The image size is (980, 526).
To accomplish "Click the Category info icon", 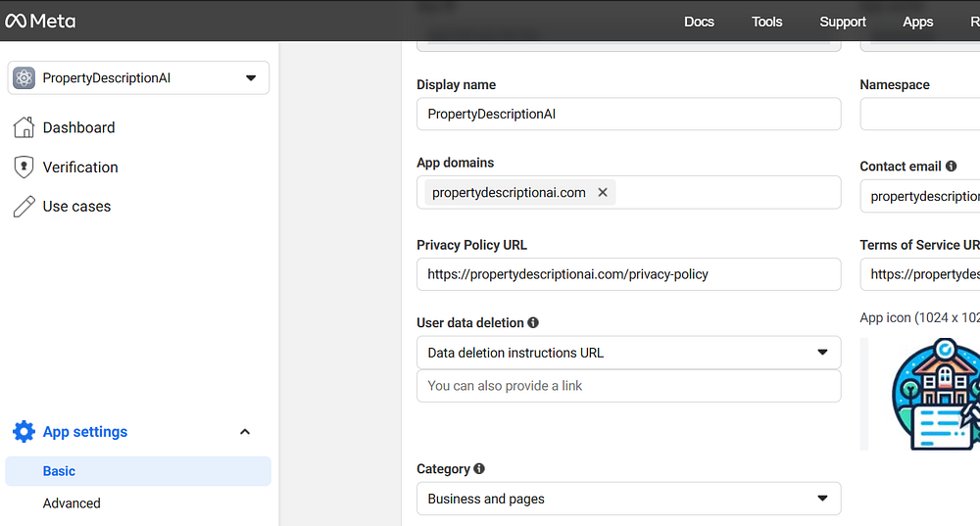I will 479,469.
